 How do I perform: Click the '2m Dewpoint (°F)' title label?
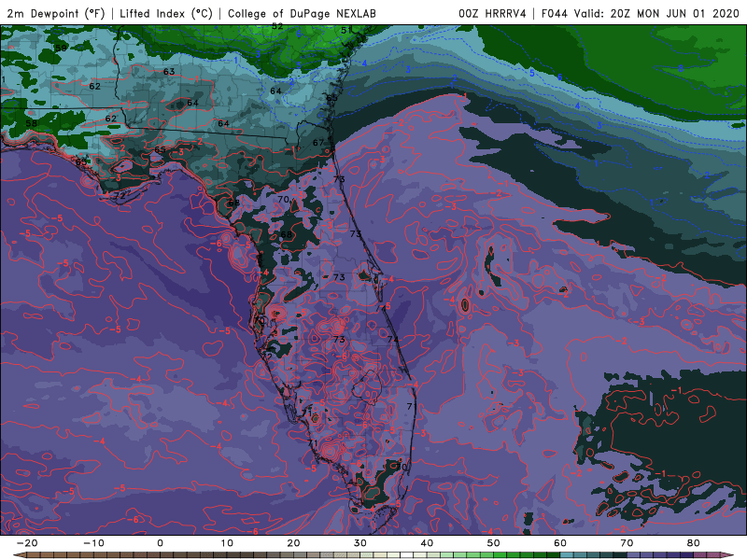(x=56, y=13)
